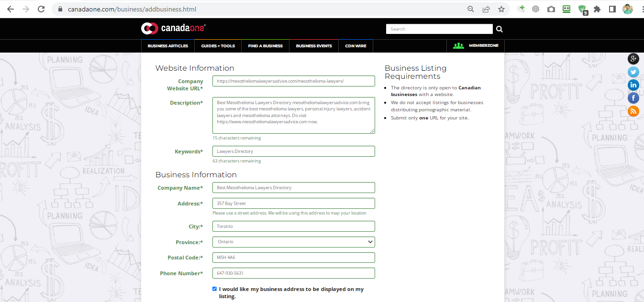Open the RSS feed
This screenshot has width=644, height=302.
click(633, 111)
